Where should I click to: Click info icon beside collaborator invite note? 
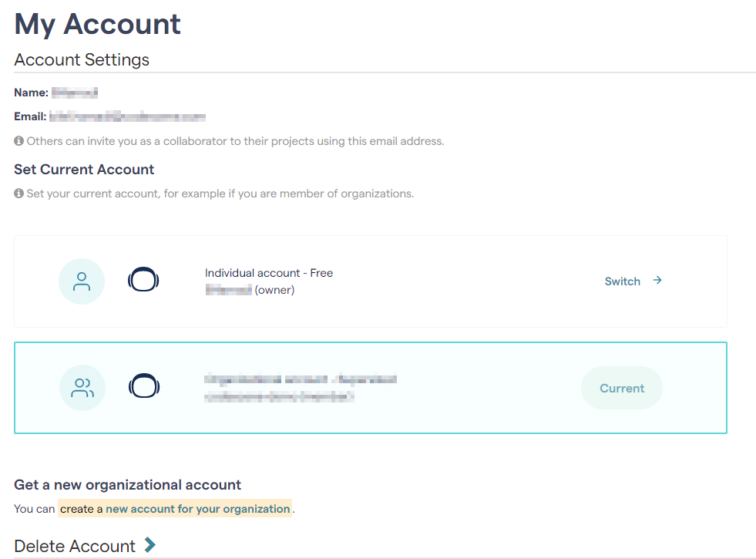[x=18, y=141]
